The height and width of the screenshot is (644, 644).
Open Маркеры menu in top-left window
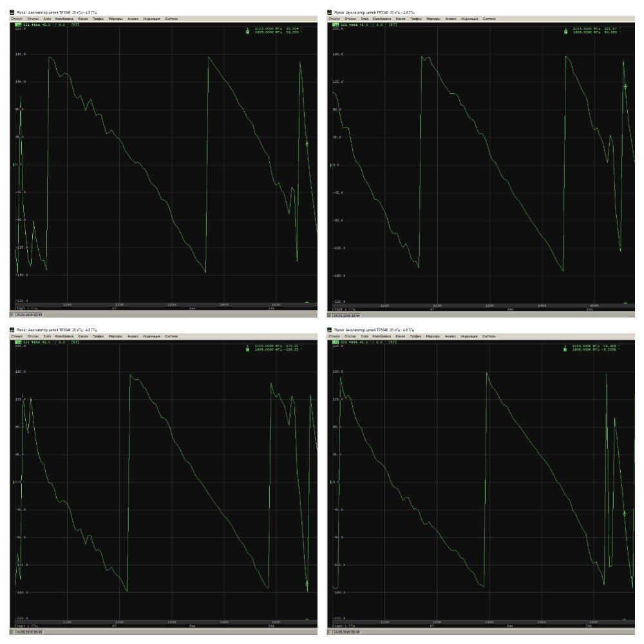[x=115, y=19]
